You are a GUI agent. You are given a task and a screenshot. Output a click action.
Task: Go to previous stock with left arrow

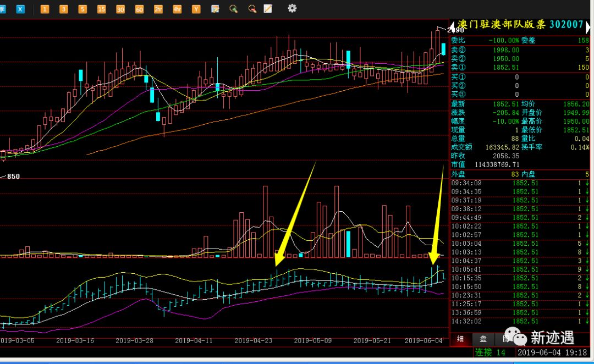452,27
